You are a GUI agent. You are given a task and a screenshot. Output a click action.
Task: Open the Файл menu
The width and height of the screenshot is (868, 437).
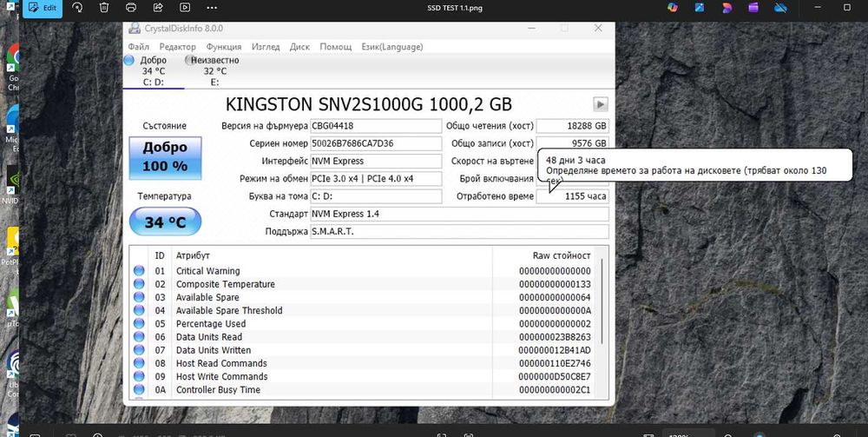(x=138, y=47)
